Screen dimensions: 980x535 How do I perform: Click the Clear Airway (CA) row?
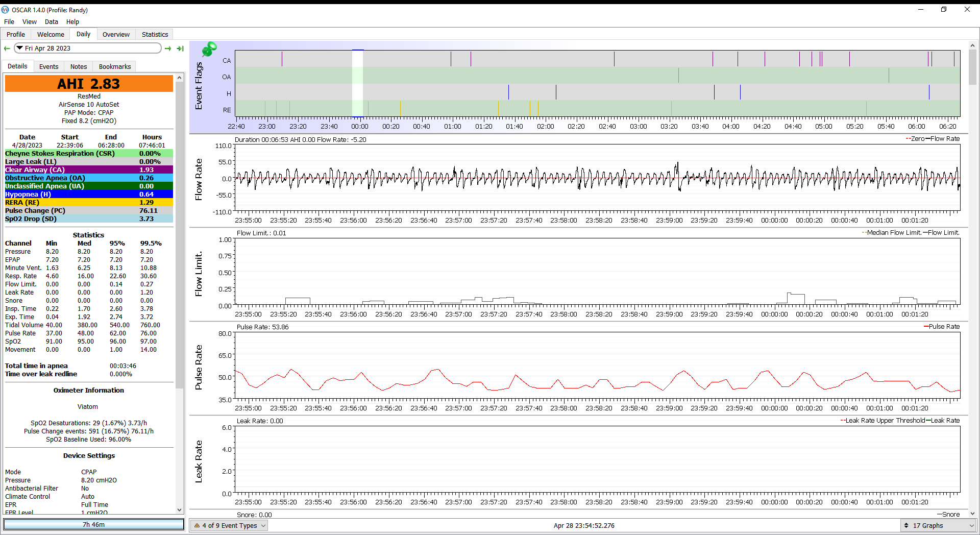pyautogui.click(x=89, y=169)
